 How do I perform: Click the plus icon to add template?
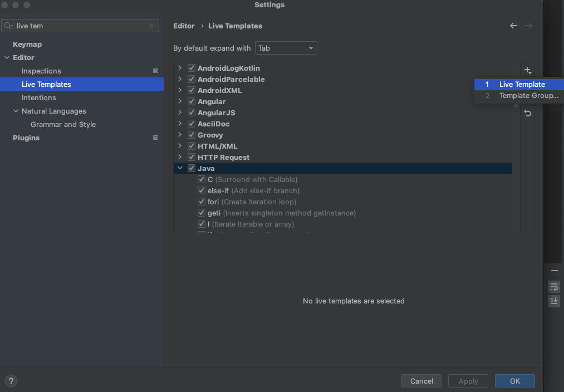pos(527,70)
